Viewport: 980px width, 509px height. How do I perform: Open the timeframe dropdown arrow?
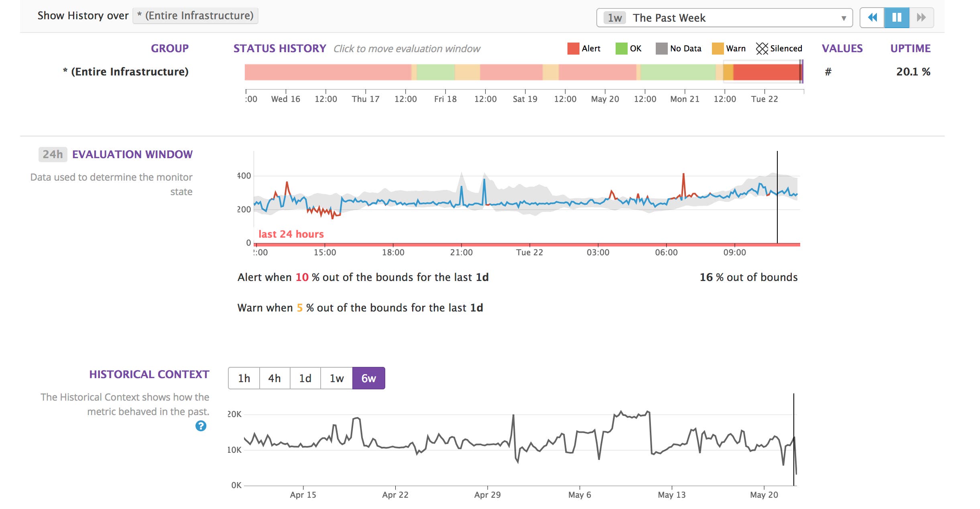pos(844,18)
